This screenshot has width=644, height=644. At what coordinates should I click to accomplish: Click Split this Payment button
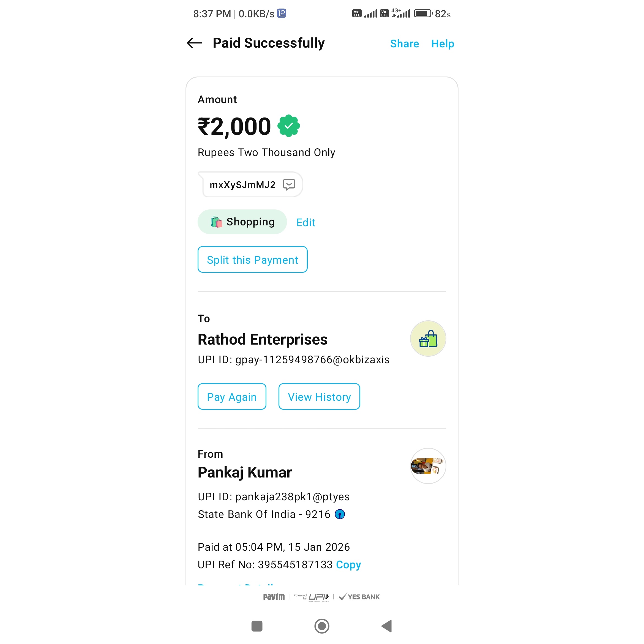252,260
